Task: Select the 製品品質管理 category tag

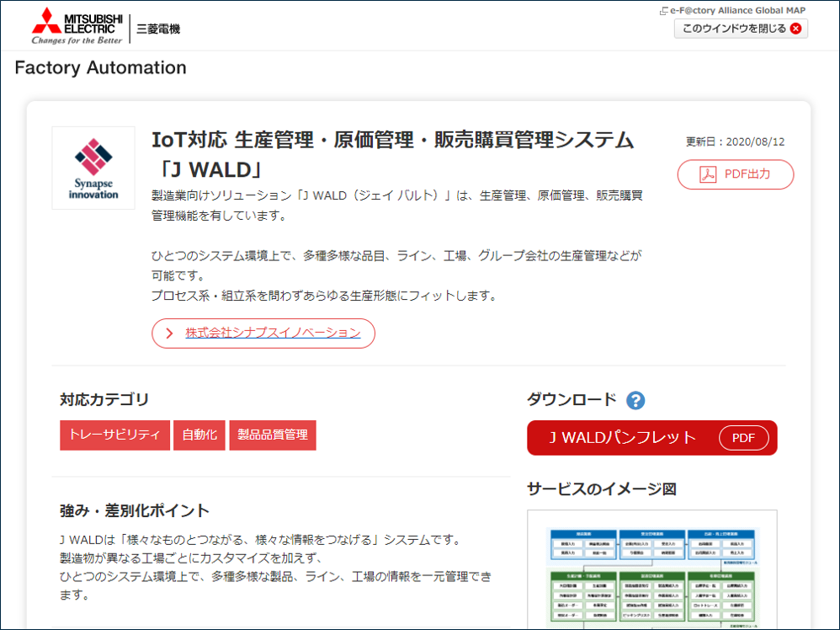Action: [273, 435]
